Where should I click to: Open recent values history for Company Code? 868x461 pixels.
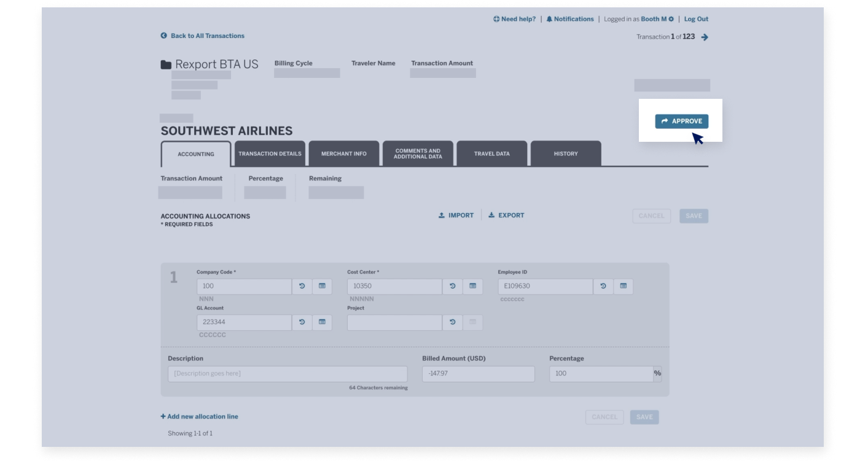tap(302, 286)
